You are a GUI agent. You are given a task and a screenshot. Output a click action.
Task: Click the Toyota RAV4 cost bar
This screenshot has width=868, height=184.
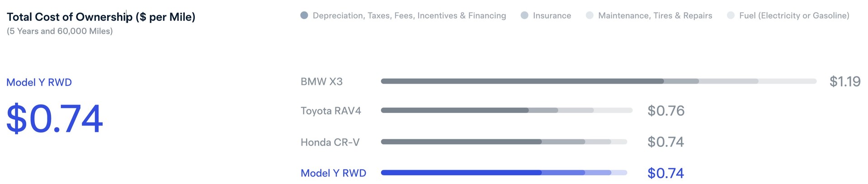(x=506, y=110)
